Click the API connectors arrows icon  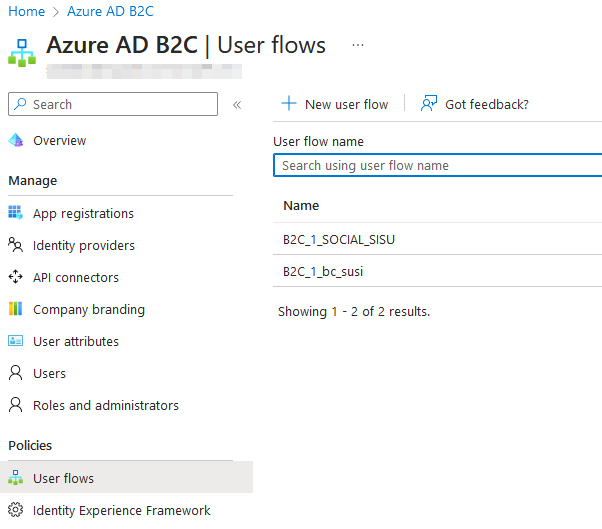click(x=16, y=277)
